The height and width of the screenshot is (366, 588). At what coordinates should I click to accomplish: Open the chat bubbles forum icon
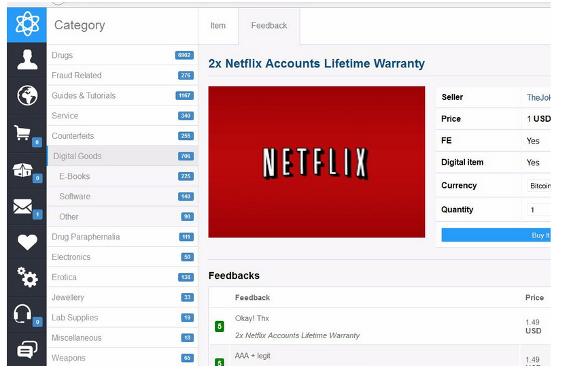(27, 350)
